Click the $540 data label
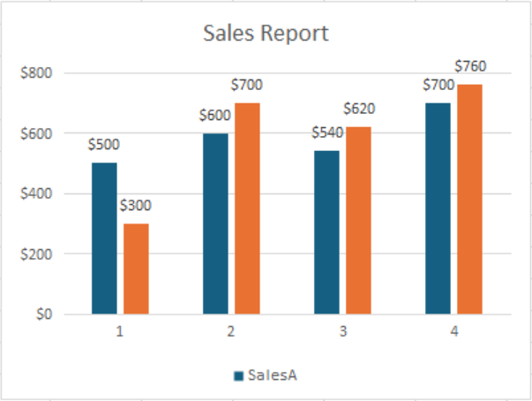This screenshot has width=532, height=401. [327, 133]
